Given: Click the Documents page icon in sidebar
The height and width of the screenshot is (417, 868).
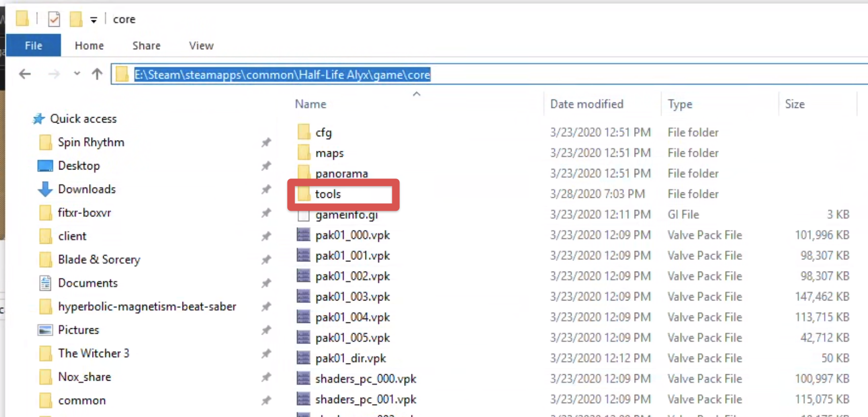Looking at the screenshot, I should (x=45, y=283).
